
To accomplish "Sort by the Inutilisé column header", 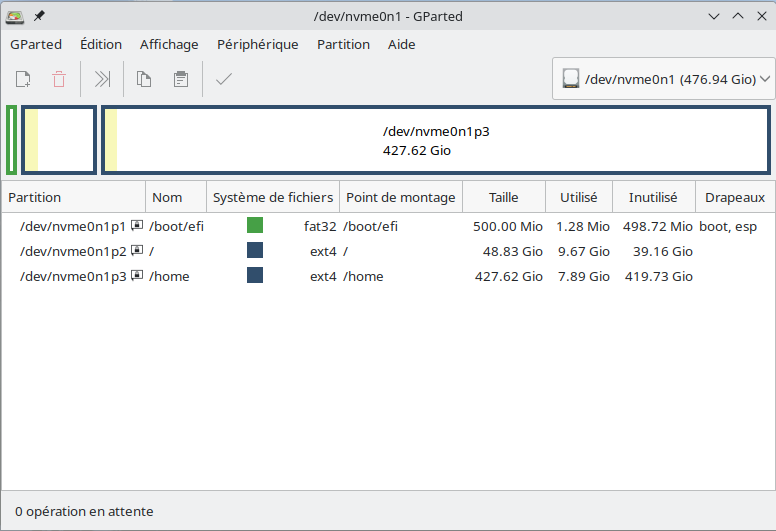I will (x=654, y=197).
